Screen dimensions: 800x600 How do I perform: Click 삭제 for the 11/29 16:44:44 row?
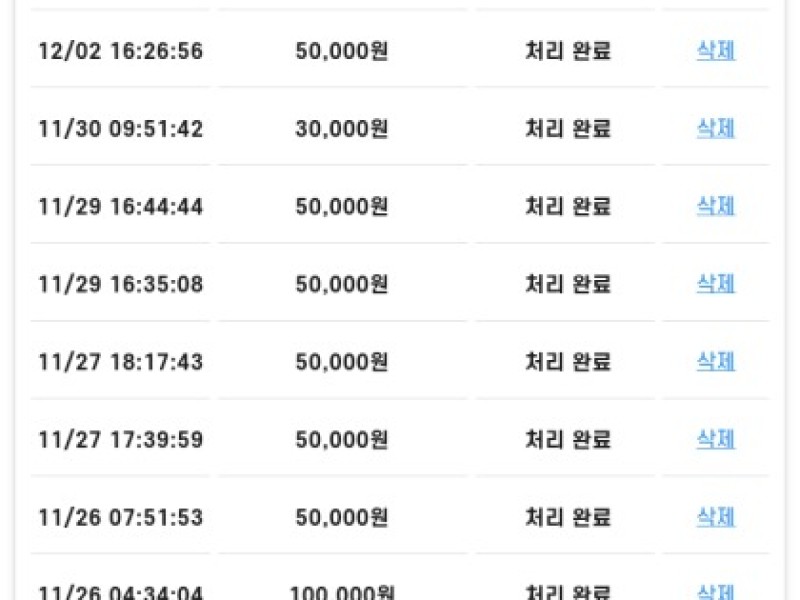(715, 206)
